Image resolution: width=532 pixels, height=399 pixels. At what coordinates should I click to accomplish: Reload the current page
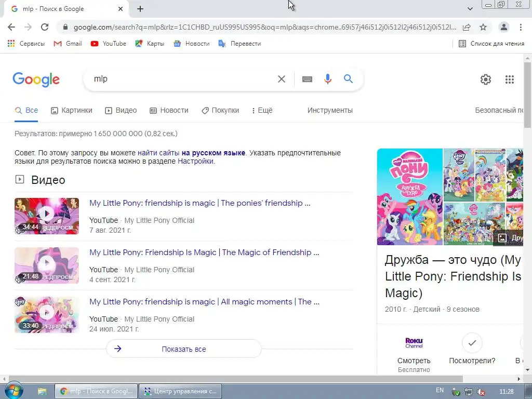[x=45, y=27]
